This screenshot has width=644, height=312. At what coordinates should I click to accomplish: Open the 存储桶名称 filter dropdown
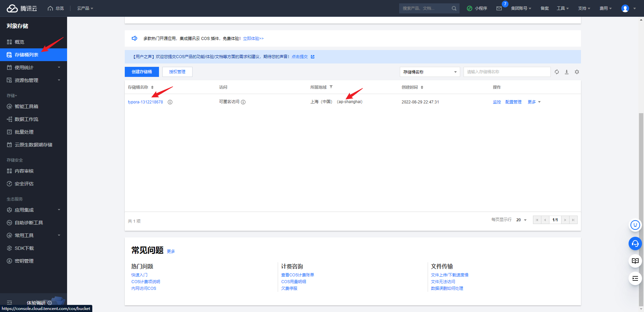pos(430,72)
